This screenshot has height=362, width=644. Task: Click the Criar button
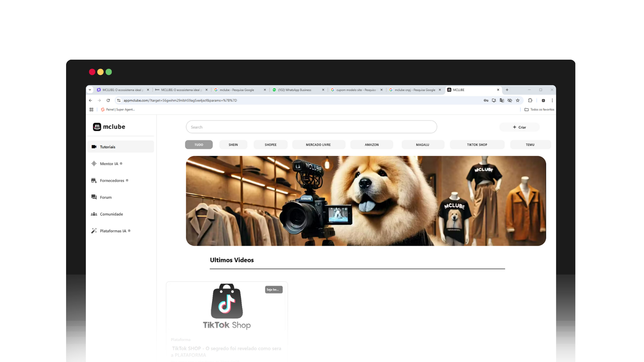pyautogui.click(x=519, y=127)
